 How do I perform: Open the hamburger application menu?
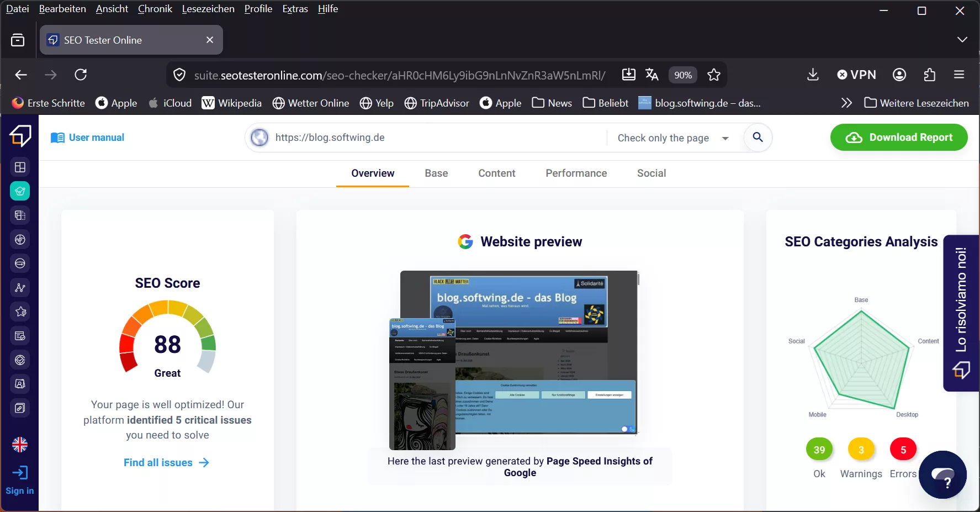[x=959, y=75]
